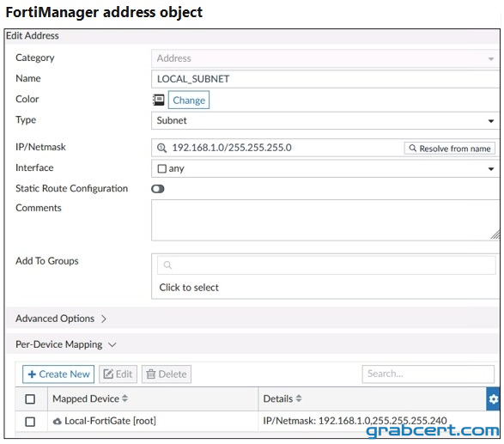
Task: Click the cloud icon beside Local-FortiGate
Action: pos(58,421)
